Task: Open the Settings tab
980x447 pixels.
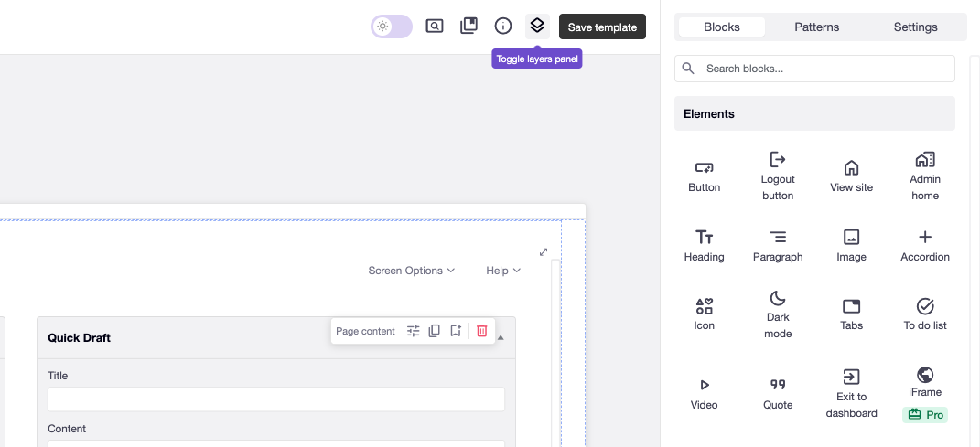Action: click(x=915, y=27)
